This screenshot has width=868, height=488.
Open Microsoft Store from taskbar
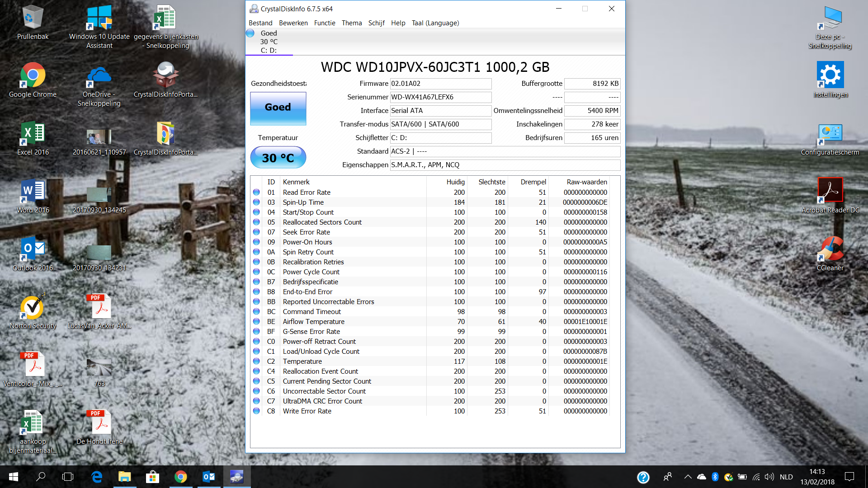point(152,477)
